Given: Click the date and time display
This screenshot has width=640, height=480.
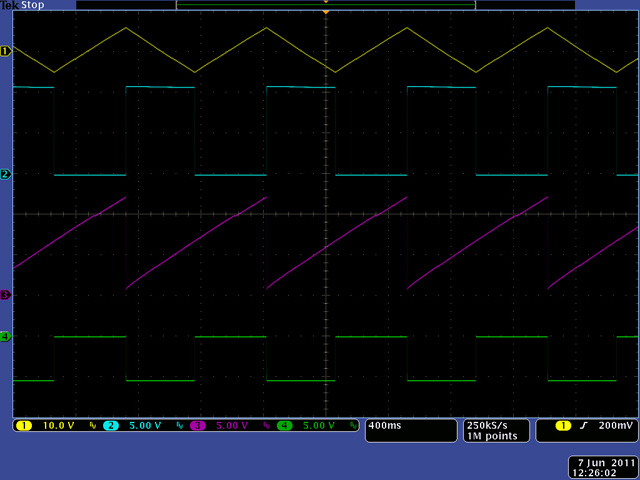Looking at the screenshot, I should pos(604,466).
